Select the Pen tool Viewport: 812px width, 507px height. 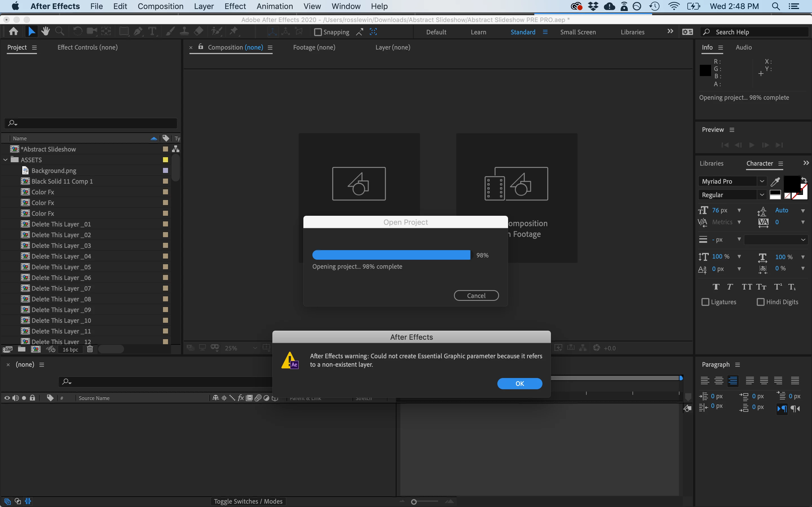(138, 32)
